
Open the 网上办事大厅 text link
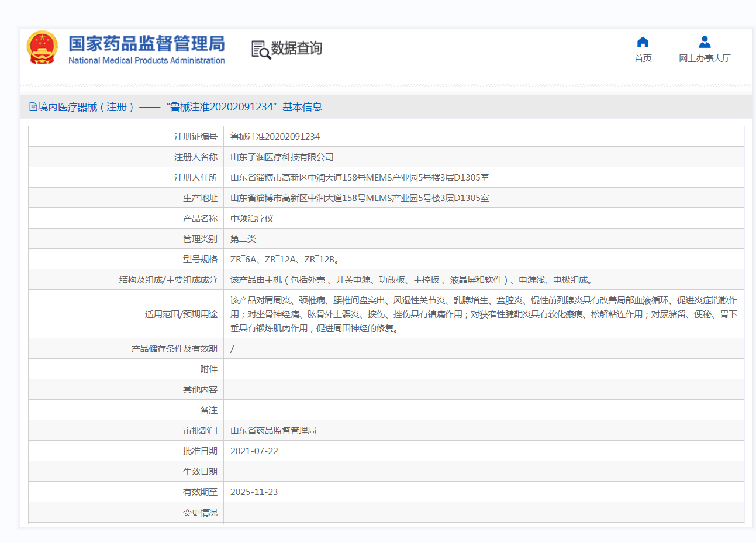(705, 58)
